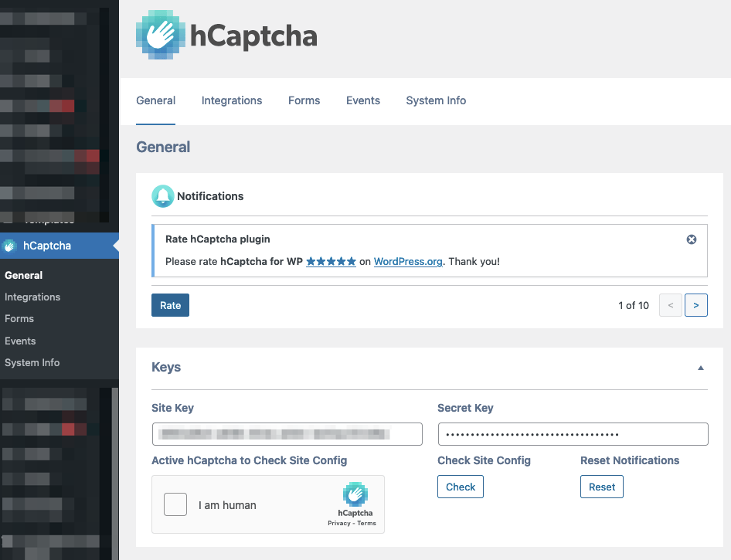Click the Notifications bell icon

coord(163,196)
